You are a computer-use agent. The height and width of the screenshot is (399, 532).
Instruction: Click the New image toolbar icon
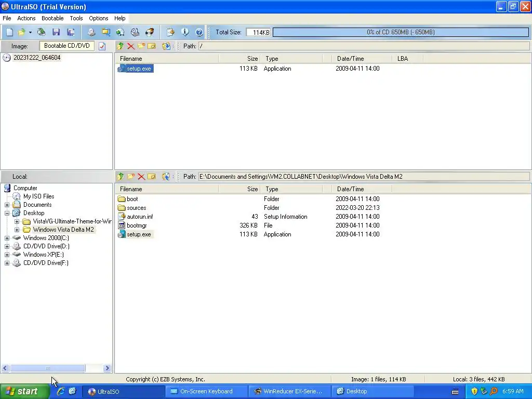tap(9, 32)
